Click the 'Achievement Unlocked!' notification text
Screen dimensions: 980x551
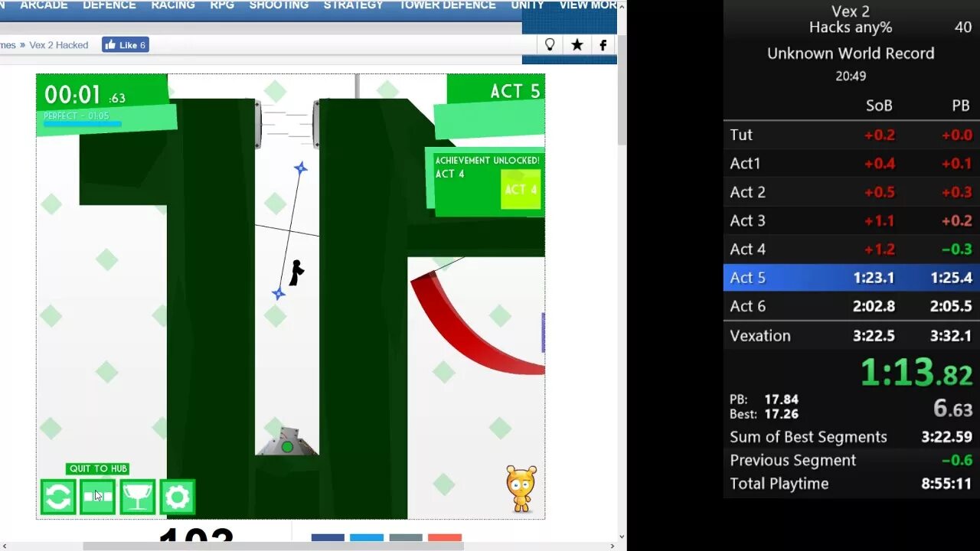(488, 160)
